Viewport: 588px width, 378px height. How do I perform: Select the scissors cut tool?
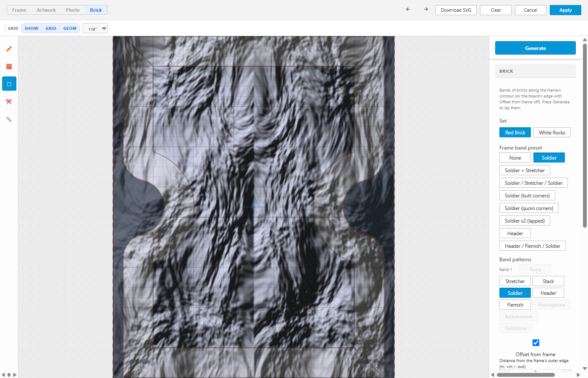(x=9, y=102)
